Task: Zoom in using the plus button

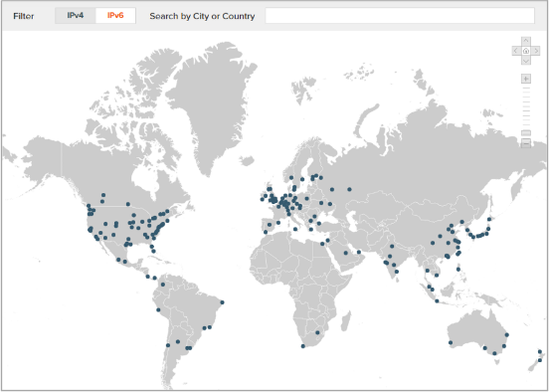Action: (526, 79)
